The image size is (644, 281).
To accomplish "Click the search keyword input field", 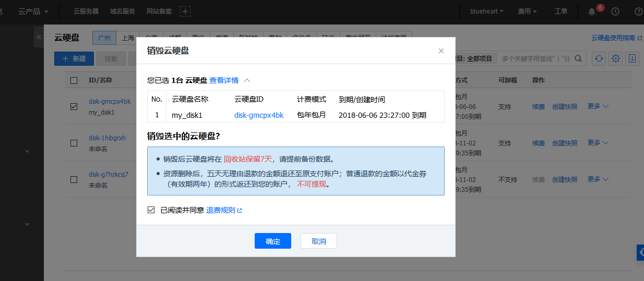I will coord(535,59).
